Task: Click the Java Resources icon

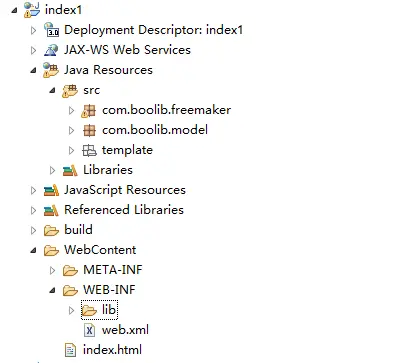Action: (x=51, y=70)
